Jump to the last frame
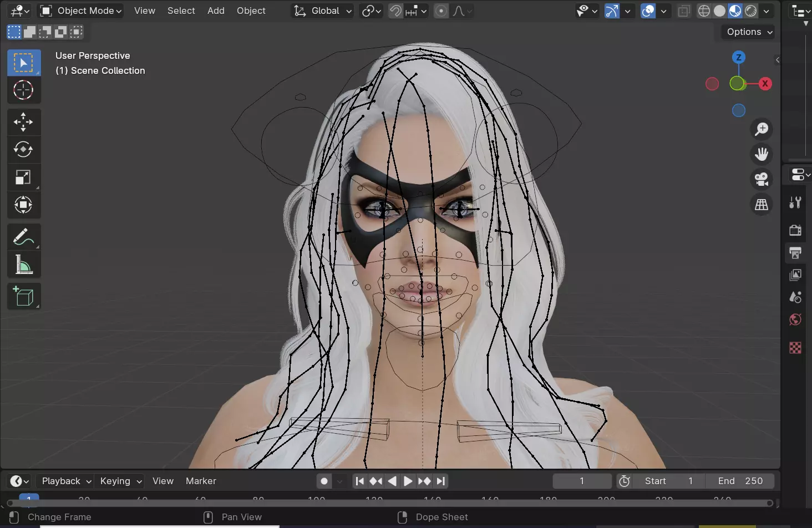The height and width of the screenshot is (528, 812). [x=441, y=481]
